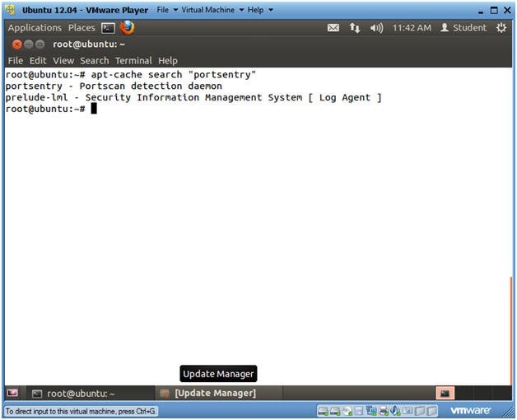Click VMware floppy drive status icon
Image resolution: width=517 pixels, height=420 pixels.
(x=359, y=411)
